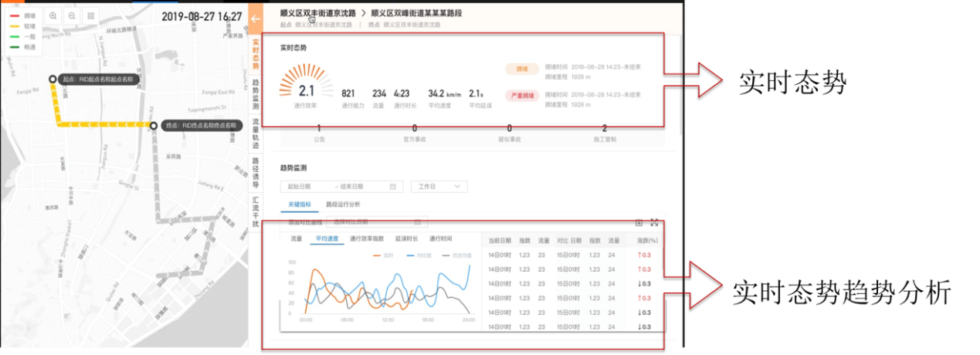Click the 34.2 km/m 平均速度 value
This screenshot has width=980, height=355.
pyautogui.click(x=445, y=93)
